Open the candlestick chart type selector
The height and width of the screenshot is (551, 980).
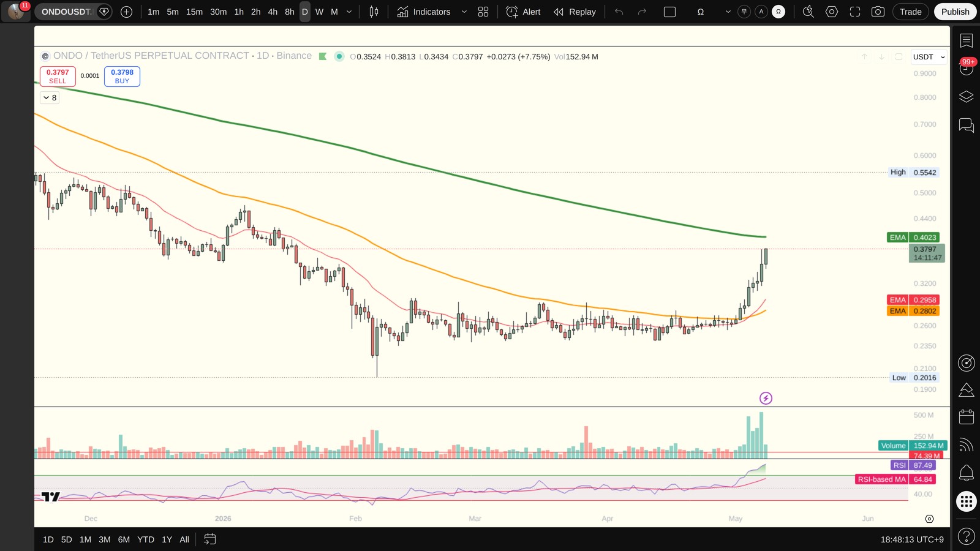point(374,12)
